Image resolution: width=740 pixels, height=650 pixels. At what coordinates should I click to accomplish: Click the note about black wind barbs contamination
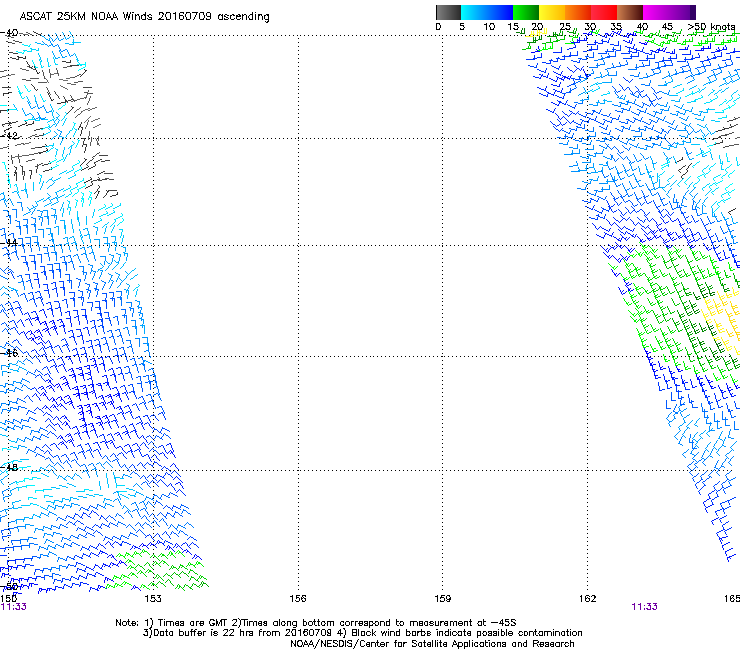[460, 633]
